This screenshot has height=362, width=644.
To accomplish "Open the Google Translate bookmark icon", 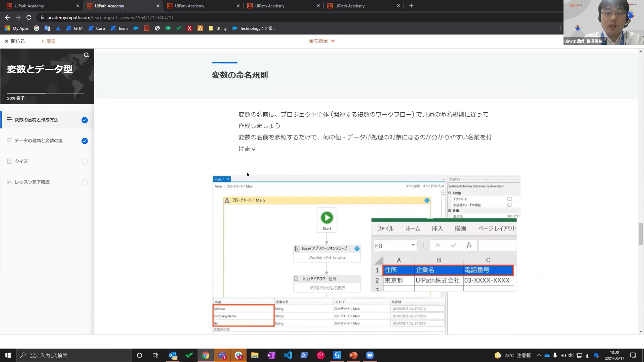I will 47,28.
